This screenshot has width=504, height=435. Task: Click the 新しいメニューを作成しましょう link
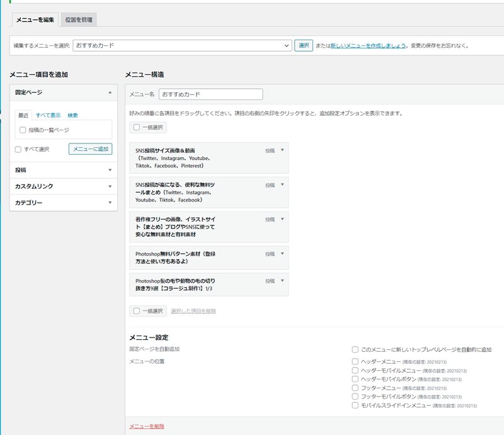[368, 46]
